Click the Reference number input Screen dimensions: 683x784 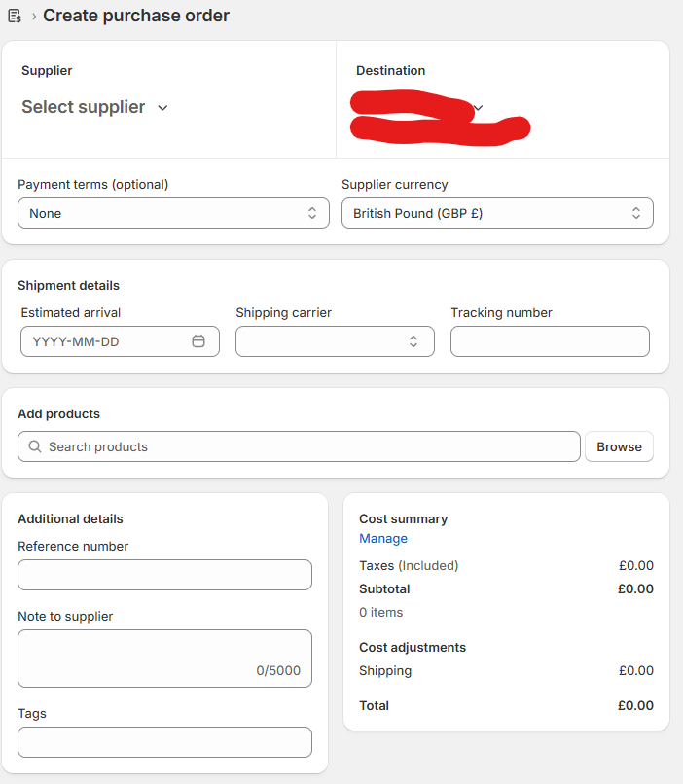tap(165, 575)
